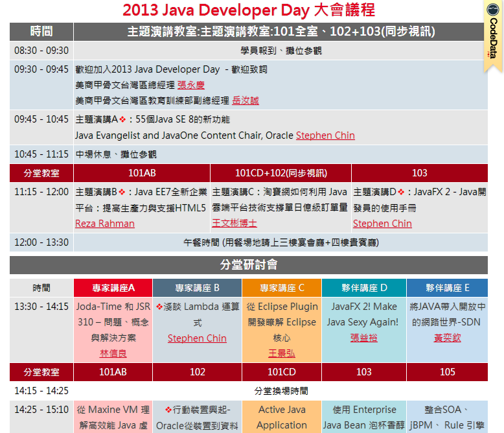Click the 12:00 - 13:30 time cell

point(41,242)
